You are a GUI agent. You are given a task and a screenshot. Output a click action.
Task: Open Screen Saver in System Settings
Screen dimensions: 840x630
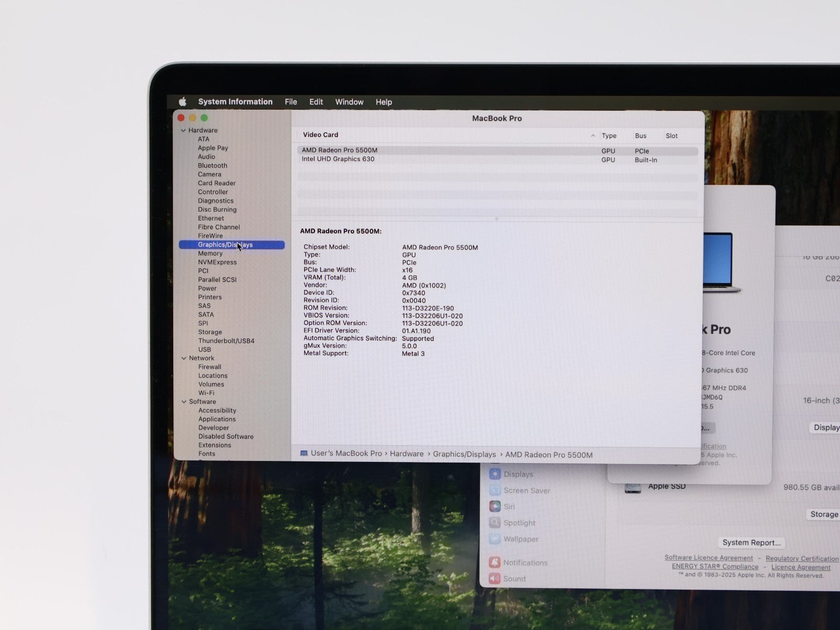(x=526, y=490)
